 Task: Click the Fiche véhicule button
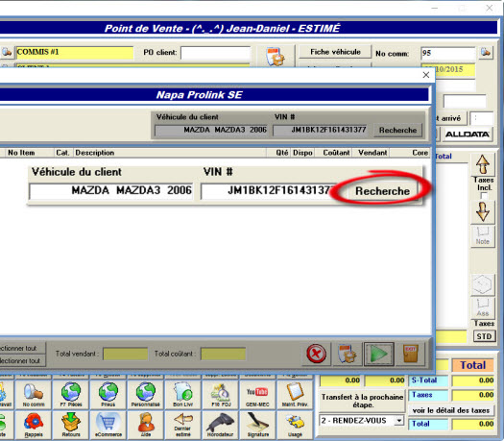tap(335, 52)
